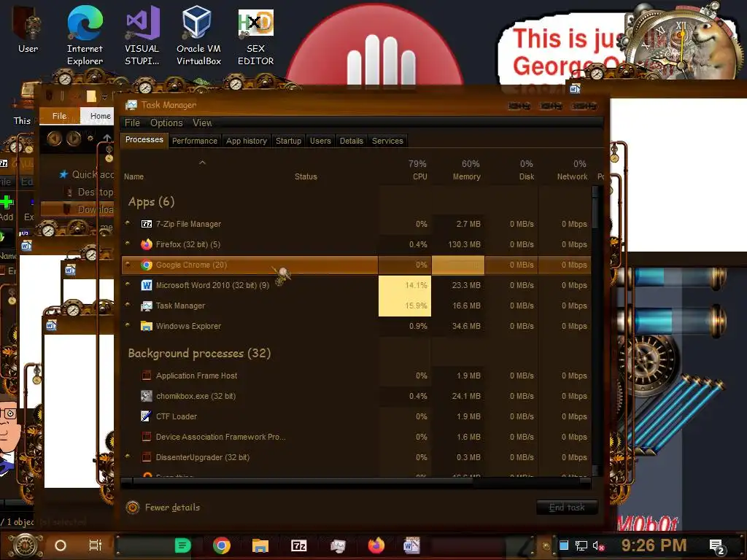Viewport: 747px width, 560px height.
Task: Collapse to Fewer details
Action: (x=163, y=507)
